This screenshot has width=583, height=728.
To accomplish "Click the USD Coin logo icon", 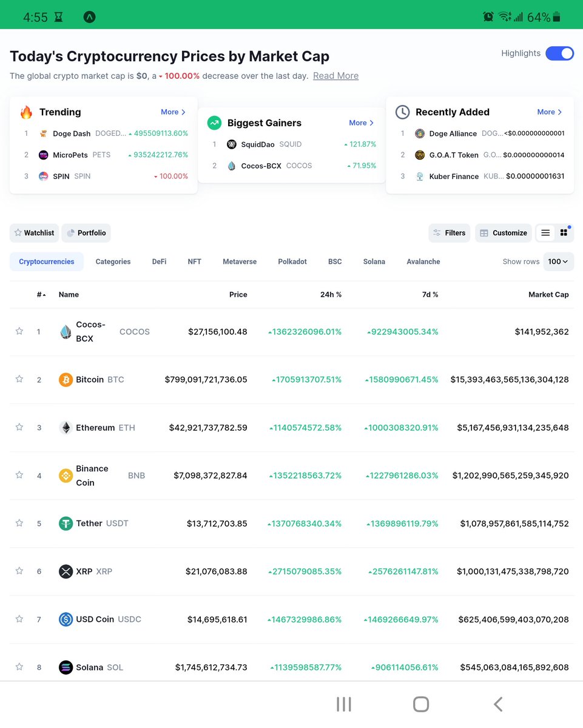I will pos(66,619).
